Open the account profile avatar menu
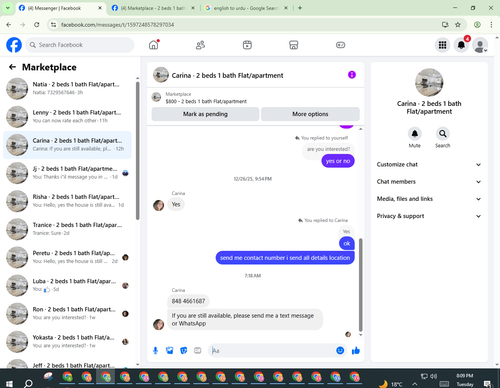 [480, 46]
